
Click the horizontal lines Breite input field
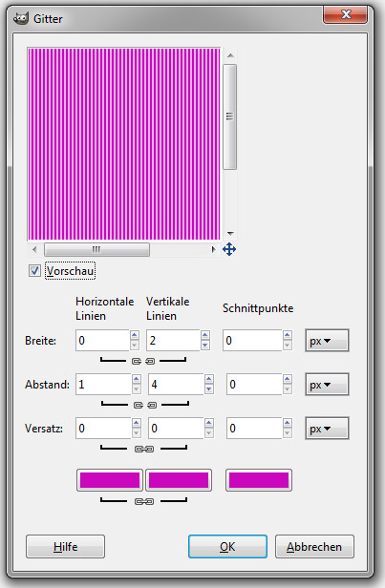[102, 340]
